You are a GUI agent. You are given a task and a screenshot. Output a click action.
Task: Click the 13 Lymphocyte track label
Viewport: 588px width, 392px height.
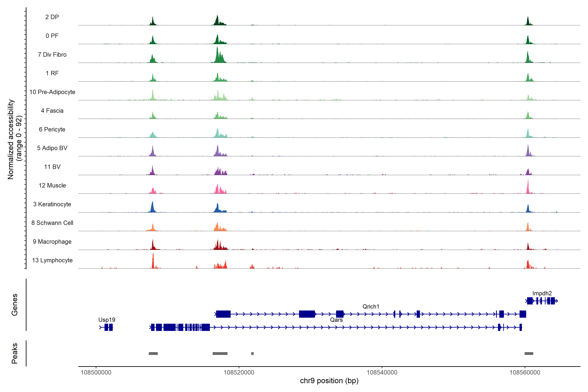tap(52, 260)
